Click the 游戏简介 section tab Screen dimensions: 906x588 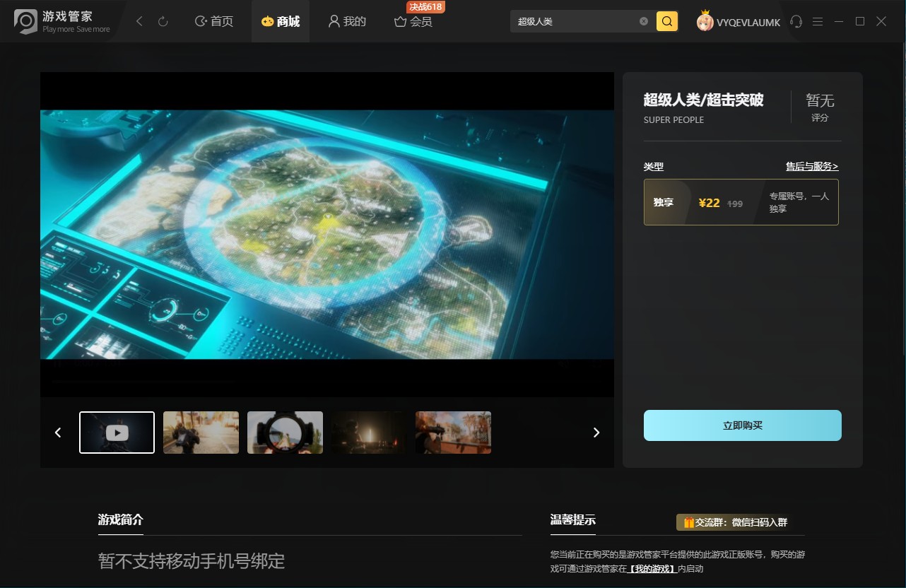(x=120, y=520)
